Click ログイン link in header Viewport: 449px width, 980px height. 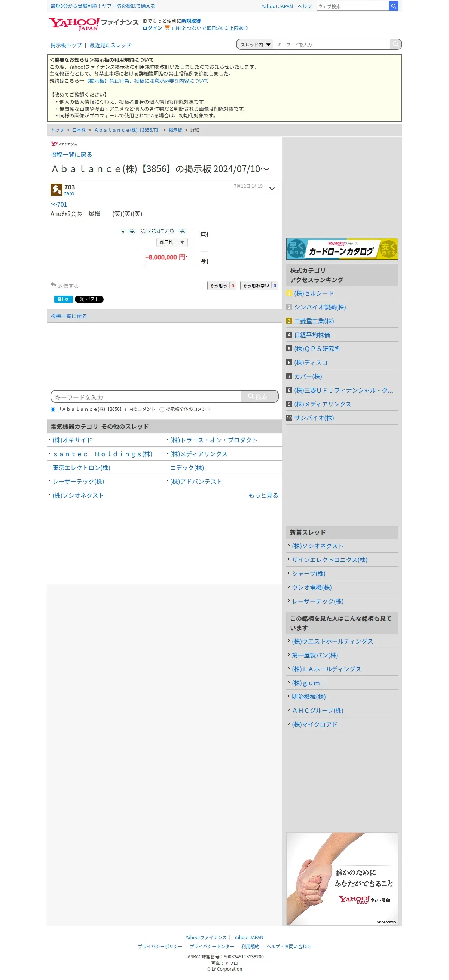[x=152, y=28]
